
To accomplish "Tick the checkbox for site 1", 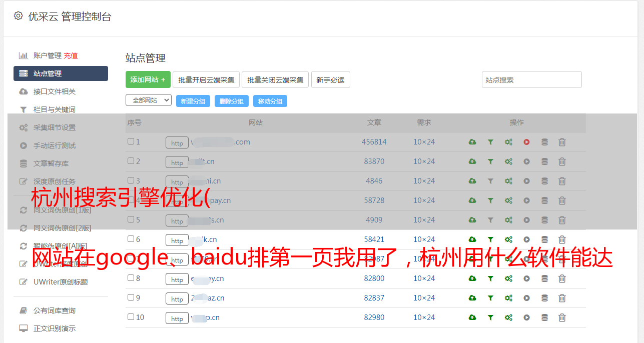I will [x=131, y=141].
